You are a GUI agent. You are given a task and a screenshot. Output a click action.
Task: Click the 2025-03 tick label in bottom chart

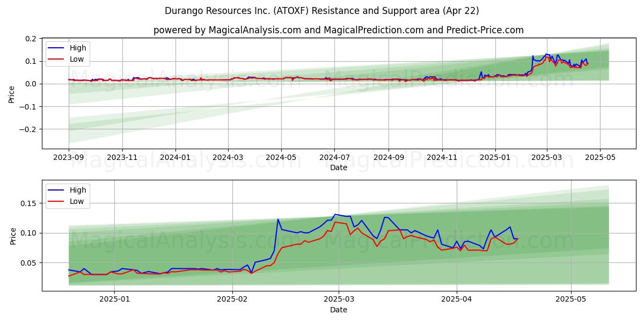(339, 299)
